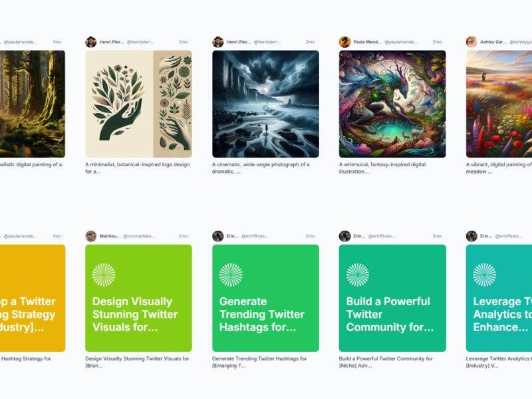Click Erin's avatar above Twitter Community card
The image size is (532, 399).
click(344, 236)
